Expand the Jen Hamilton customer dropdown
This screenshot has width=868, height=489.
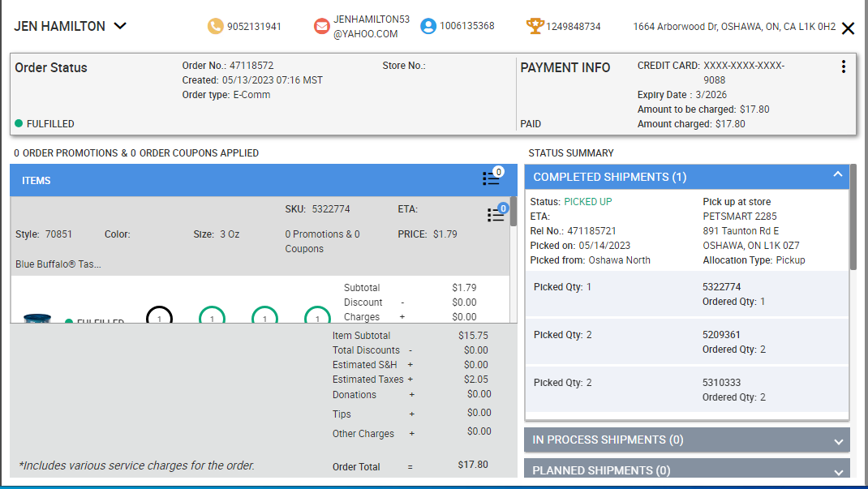pyautogui.click(x=120, y=26)
